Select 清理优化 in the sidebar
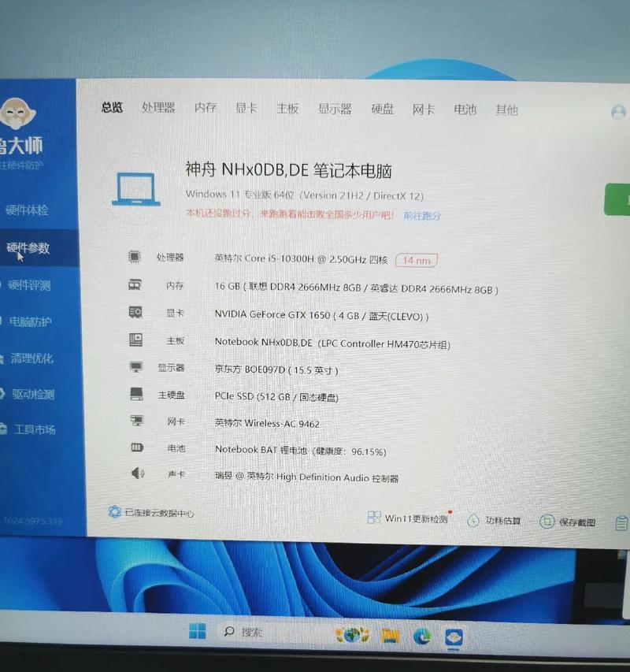This screenshot has width=630, height=672. coord(31,358)
